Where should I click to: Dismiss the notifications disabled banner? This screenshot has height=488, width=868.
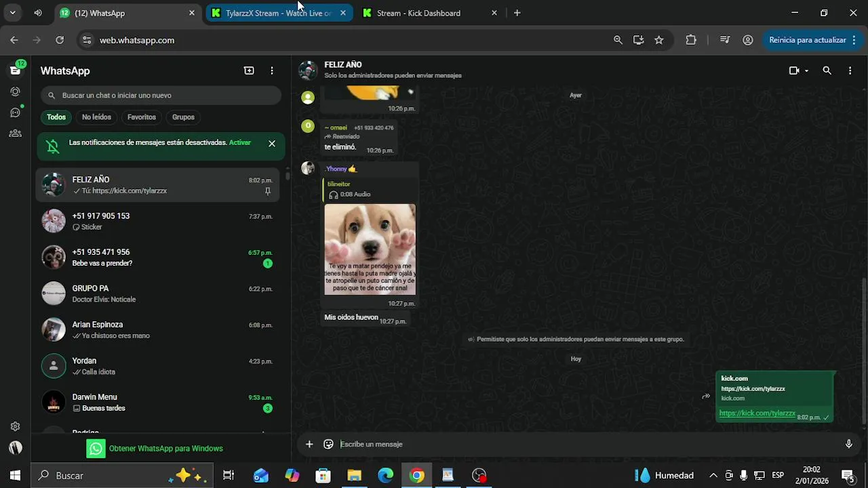[x=272, y=144]
